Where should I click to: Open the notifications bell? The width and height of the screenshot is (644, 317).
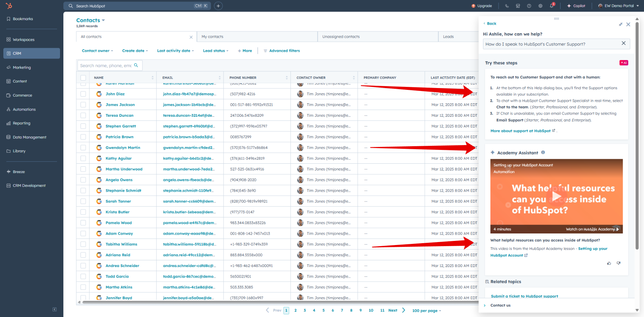pyautogui.click(x=552, y=6)
